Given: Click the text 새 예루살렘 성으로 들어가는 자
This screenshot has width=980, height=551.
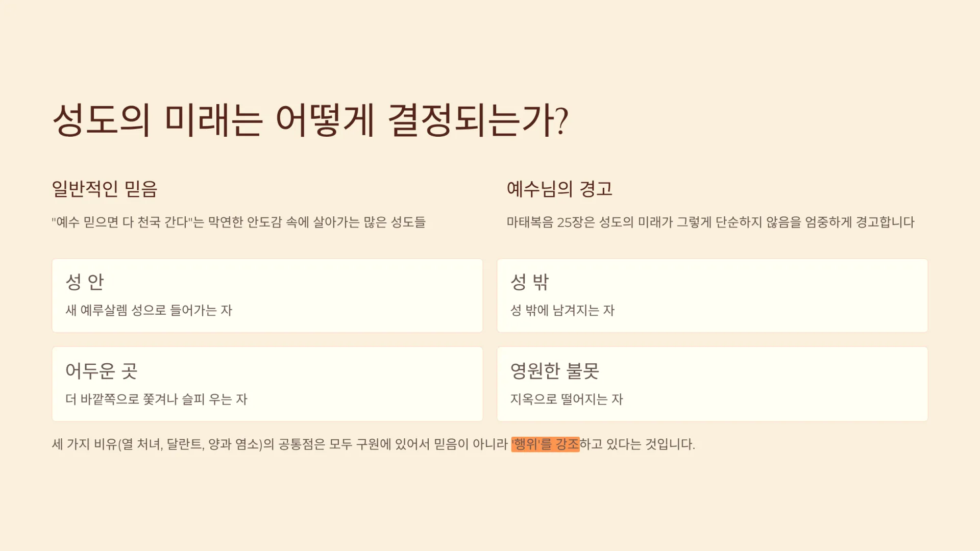Looking at the screenshot, I should [149, 310].
